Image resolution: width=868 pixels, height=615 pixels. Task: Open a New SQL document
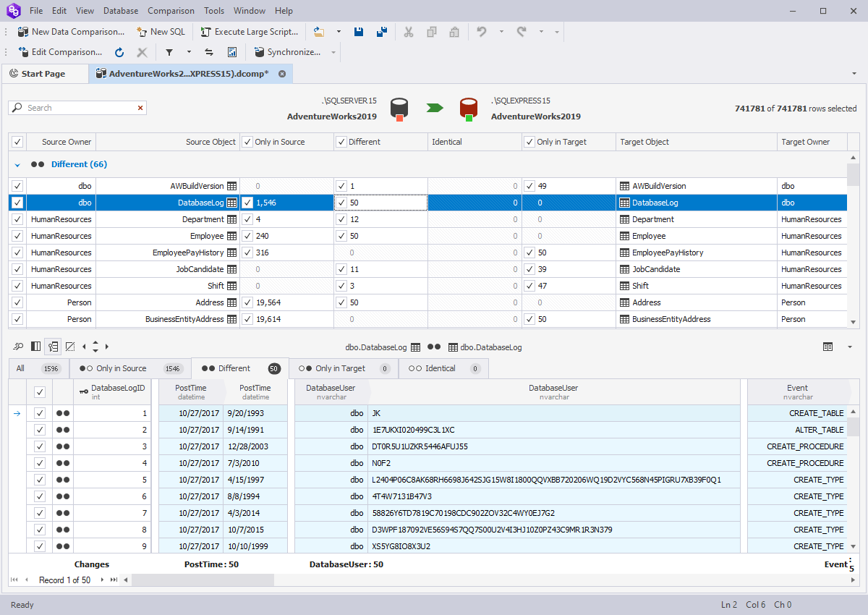coord(161,32)
